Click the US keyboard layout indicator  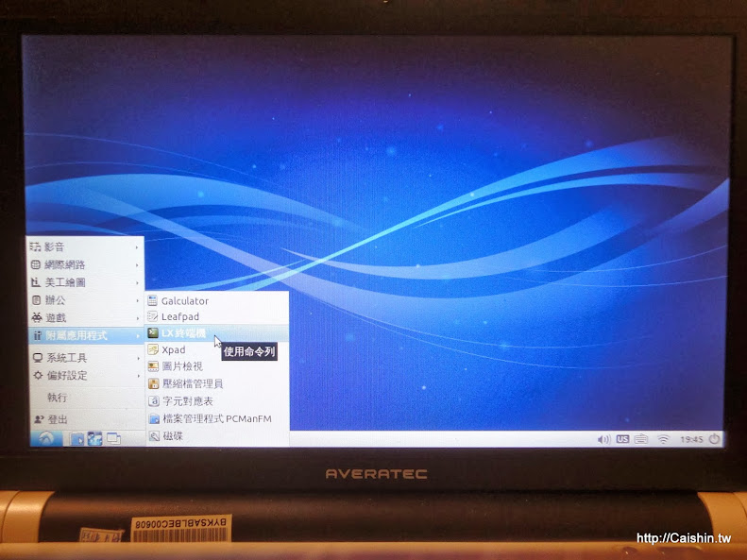click(x=622, y=439)
